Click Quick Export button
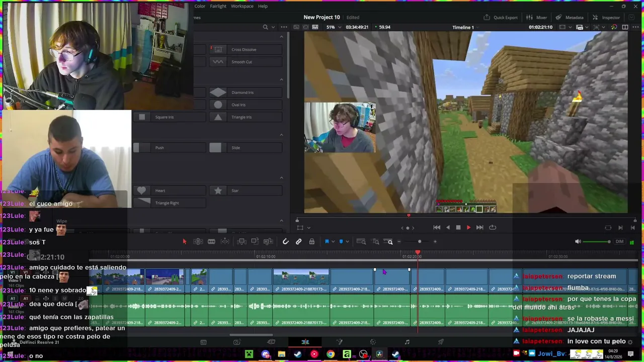644x362 pixels. pyautogui.click(x=501, y=18)
